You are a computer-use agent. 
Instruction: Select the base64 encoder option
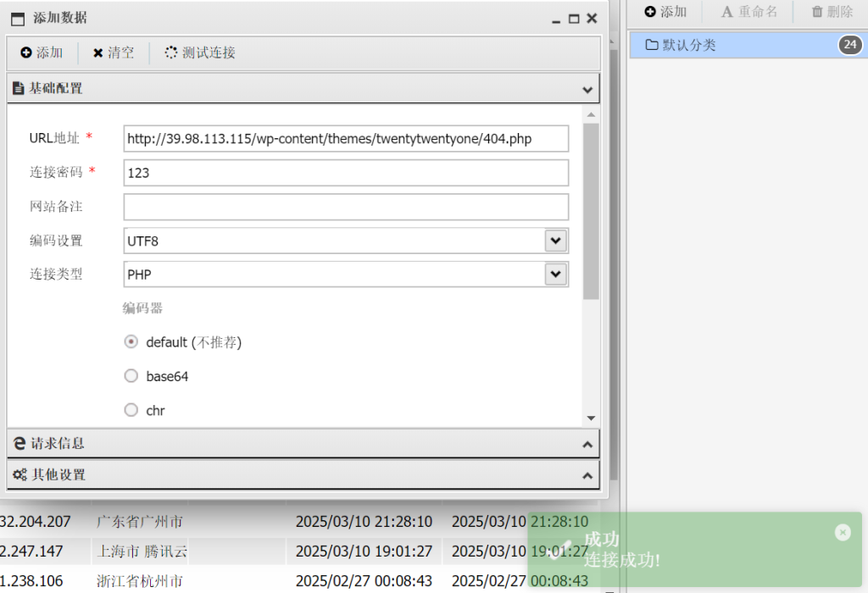pyautogui.click(x=131, y=376)
